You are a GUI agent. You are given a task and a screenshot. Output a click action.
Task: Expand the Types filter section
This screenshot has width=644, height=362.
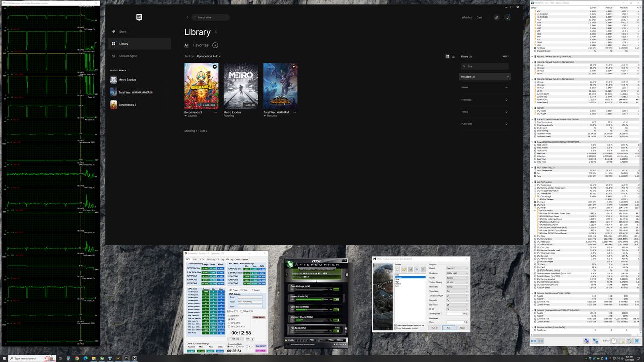point(485,112)
